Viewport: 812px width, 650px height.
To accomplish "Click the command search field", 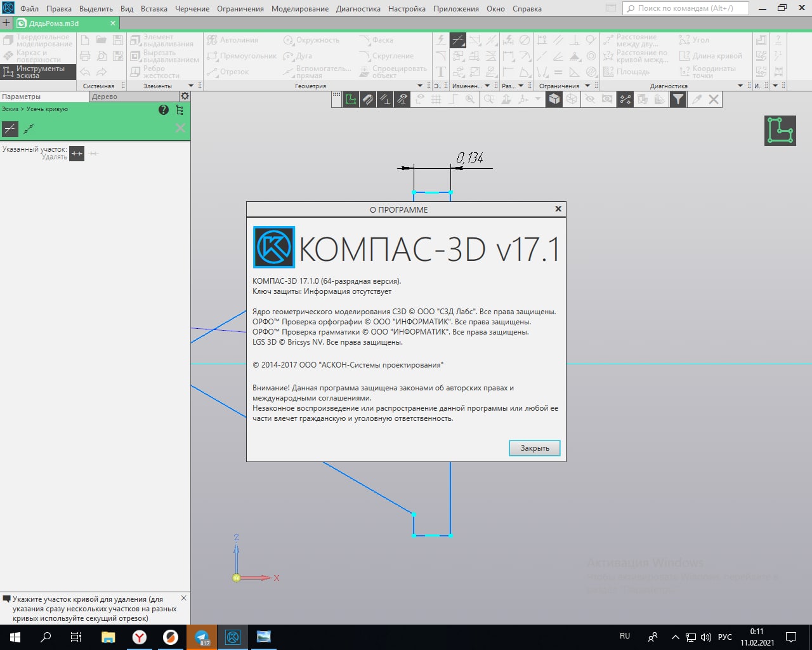I will (686, 8).
